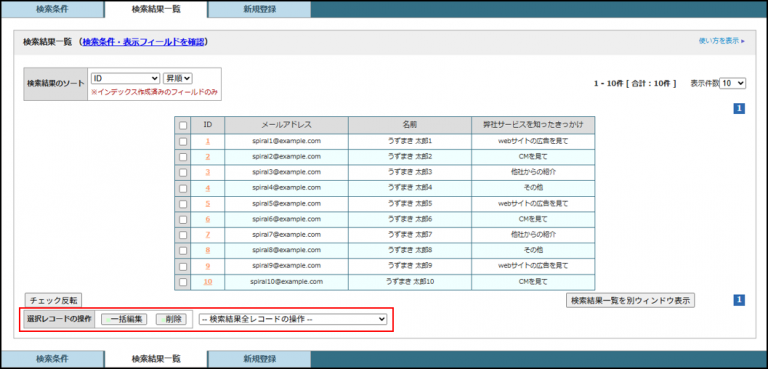Viewport: 768px width, 369px height.
Task: Select 他社からの紹介 in うずまき 太郎3 row
Action: click(533, 172)
